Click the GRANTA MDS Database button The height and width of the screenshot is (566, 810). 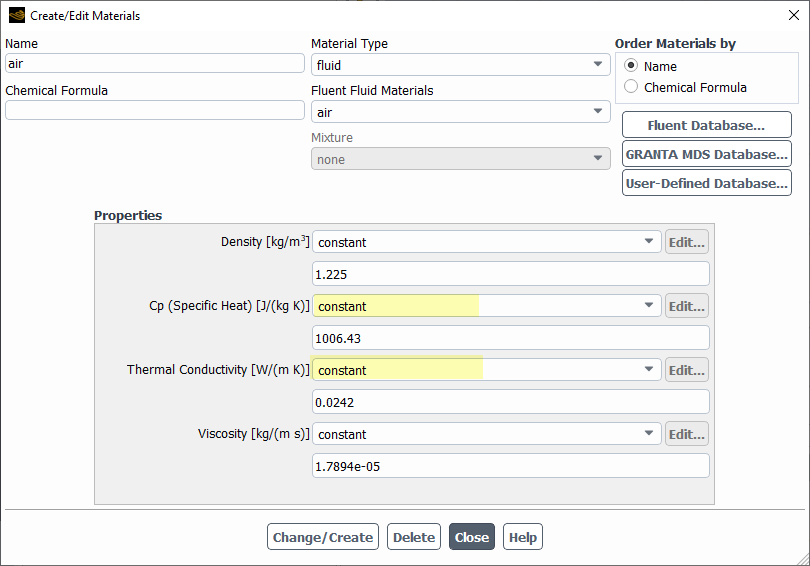tap(706, 154)
